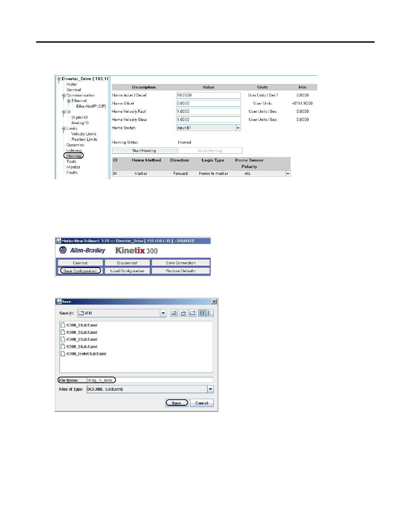
Task: Select Monitor in the drive tree
Action: pos(74,167)
